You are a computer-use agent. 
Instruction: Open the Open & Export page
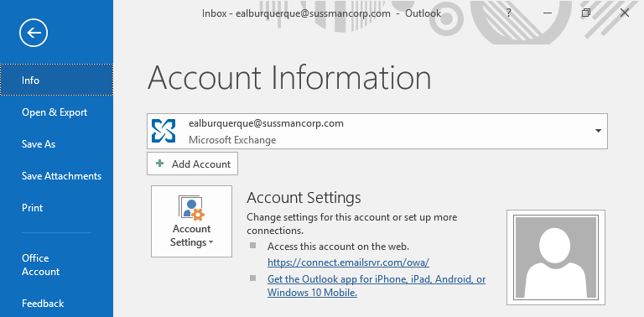(57, 112)
